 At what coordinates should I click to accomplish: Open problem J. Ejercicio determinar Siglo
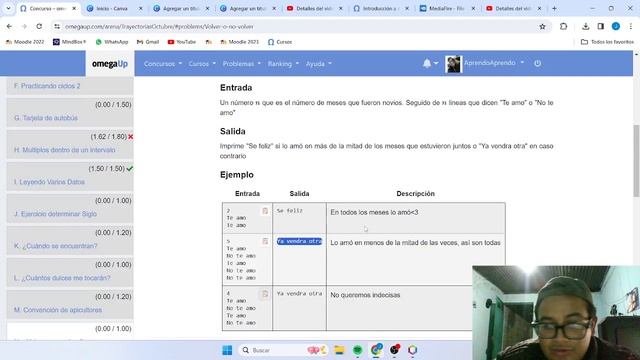point(56,214)
